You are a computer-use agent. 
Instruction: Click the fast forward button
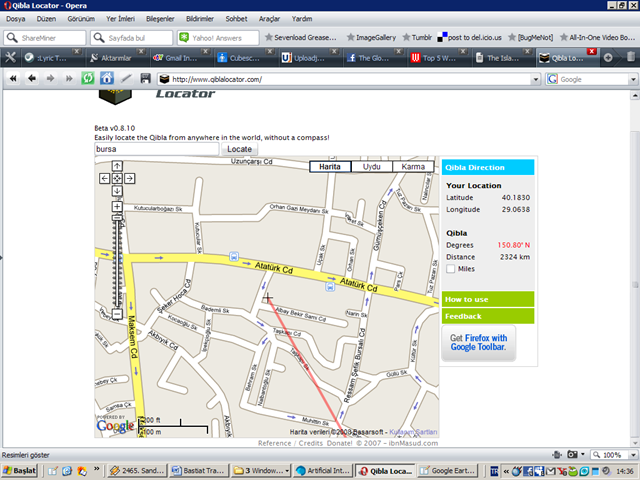click(x=69, y=78)
